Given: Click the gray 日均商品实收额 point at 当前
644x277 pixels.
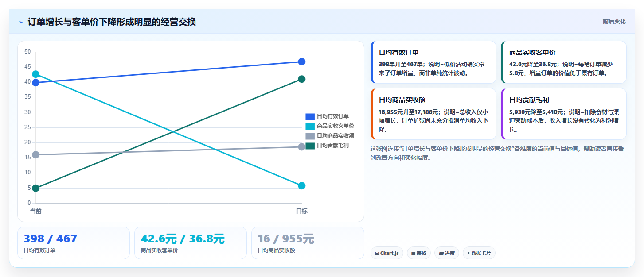Looking at the screenshot, I should tap(36, 155).
